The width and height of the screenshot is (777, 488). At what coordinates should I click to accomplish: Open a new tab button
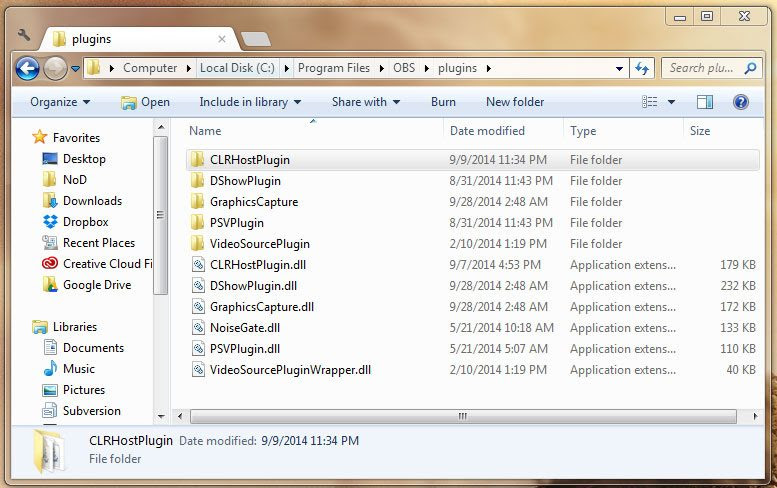pyautogui.click(x=256, y=39)
